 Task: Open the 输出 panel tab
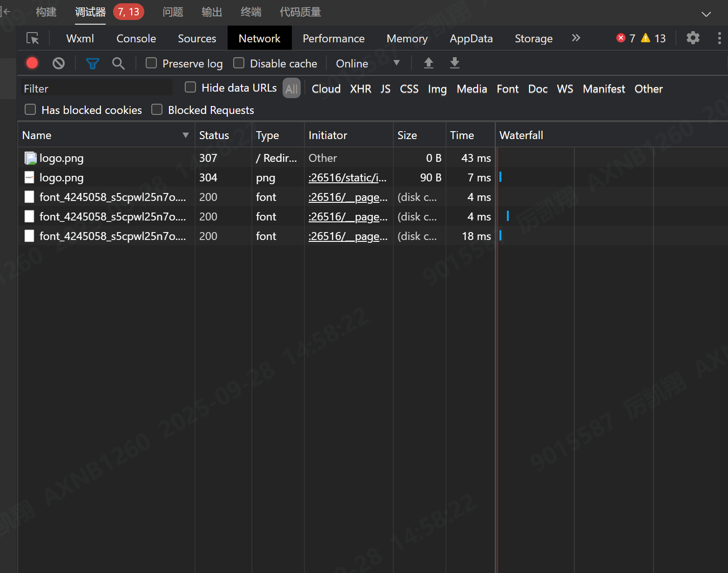pyautogui.click(x=212, y=12)
